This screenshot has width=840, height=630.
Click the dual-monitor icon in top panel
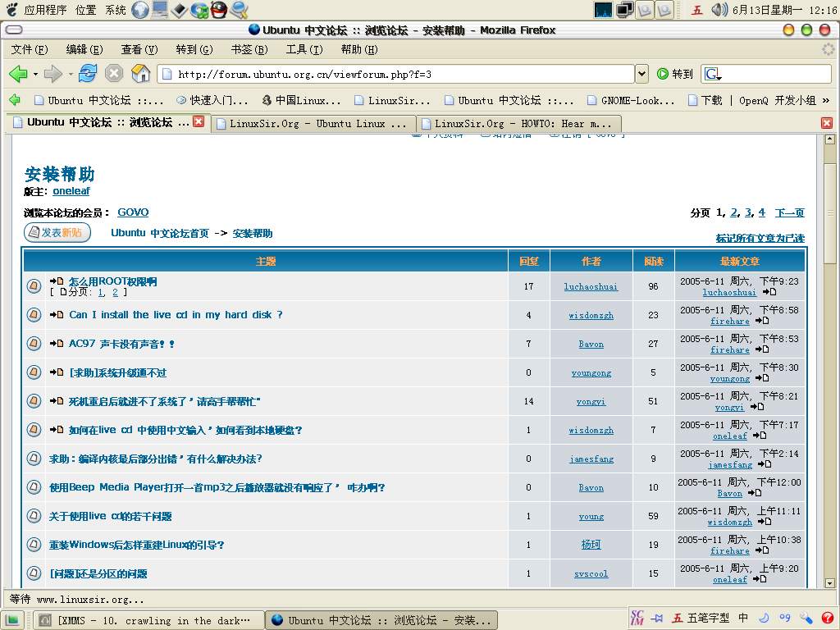click(624, 10)
